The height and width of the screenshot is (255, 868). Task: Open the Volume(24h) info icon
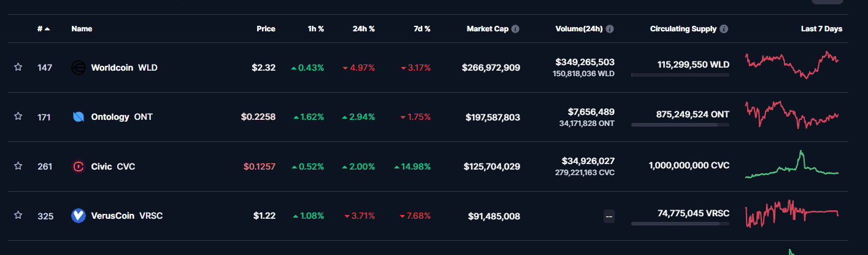pyautogui.click(x=610, y=29)
